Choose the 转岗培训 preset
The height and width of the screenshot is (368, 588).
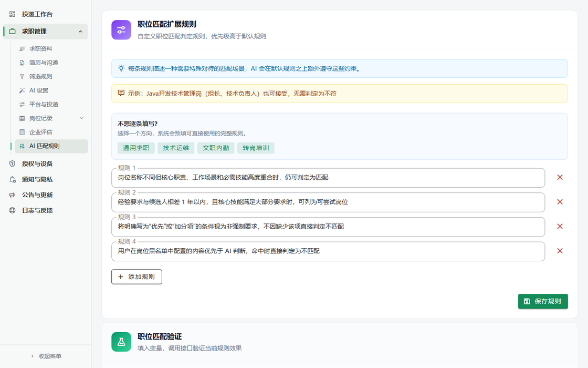[256, 148]
